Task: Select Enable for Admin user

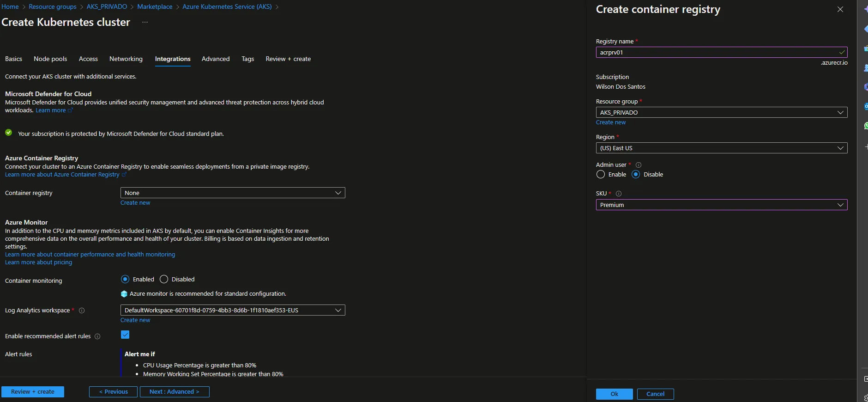Action: click(x=600, y=174)
